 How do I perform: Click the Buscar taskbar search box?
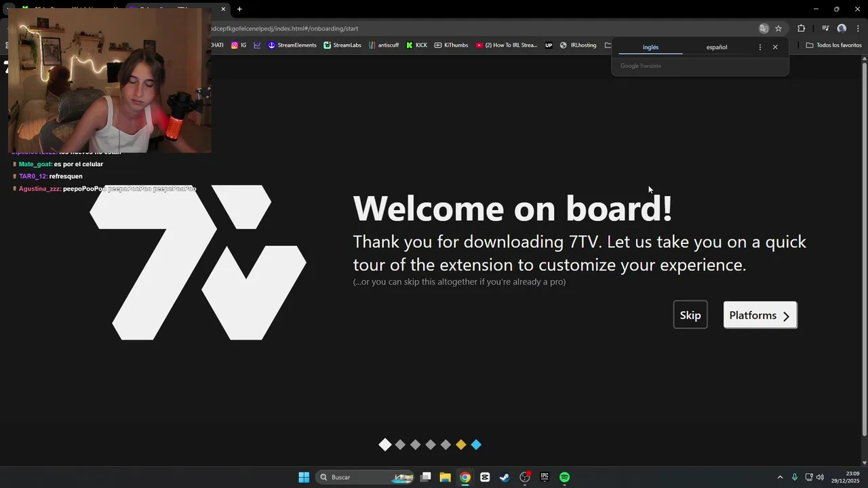coord(366,477)
